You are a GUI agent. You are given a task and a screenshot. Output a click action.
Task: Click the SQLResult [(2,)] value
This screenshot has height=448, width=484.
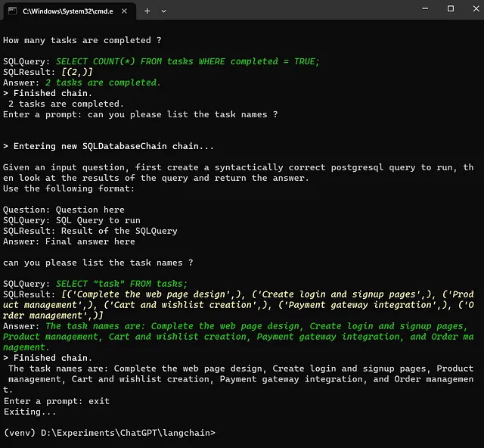(77, 72)
